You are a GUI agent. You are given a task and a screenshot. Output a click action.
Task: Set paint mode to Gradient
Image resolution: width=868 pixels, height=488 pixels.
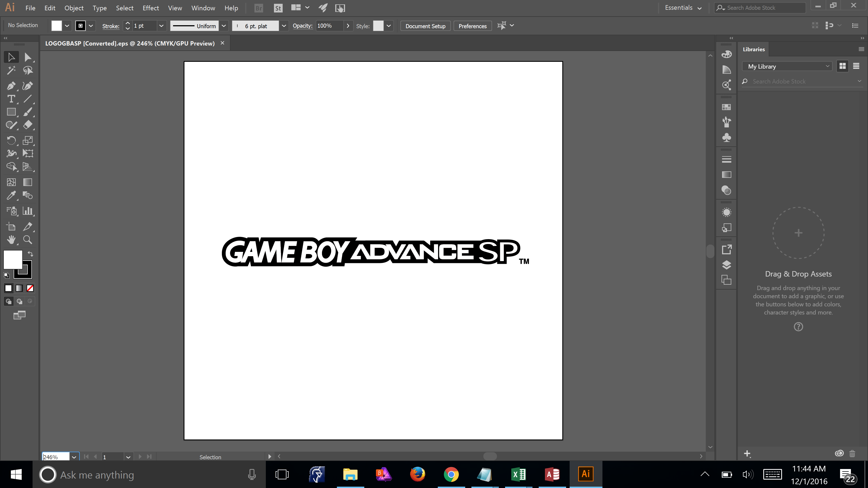(19, 288)
